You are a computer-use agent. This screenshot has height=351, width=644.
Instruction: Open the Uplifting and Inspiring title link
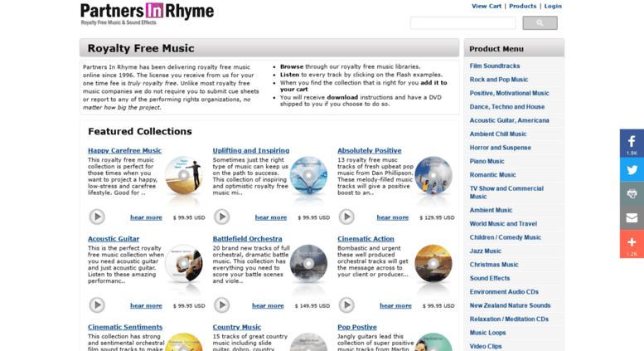251,150
